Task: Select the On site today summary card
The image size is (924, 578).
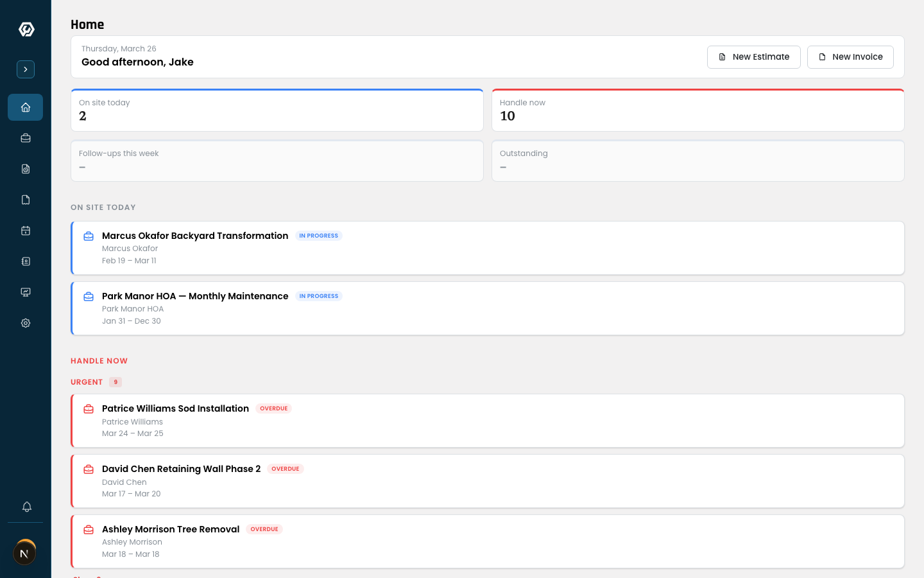Action: (x=277, y=110)
